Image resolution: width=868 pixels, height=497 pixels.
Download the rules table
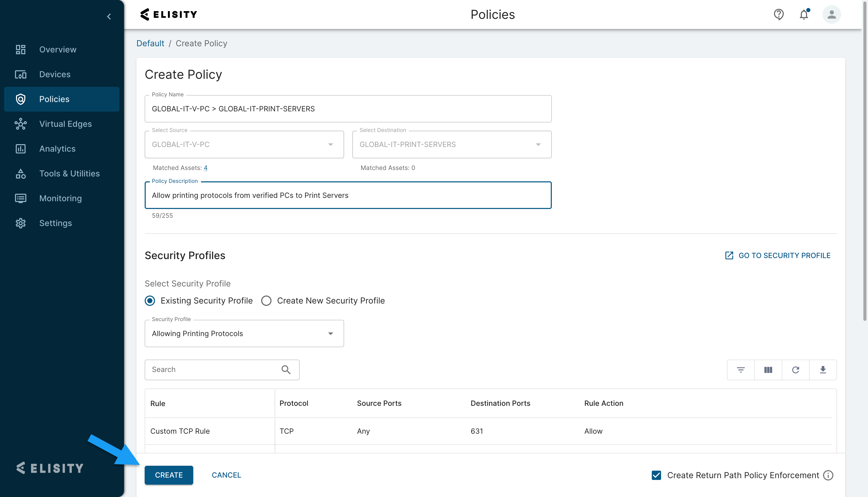pos(823,370)
